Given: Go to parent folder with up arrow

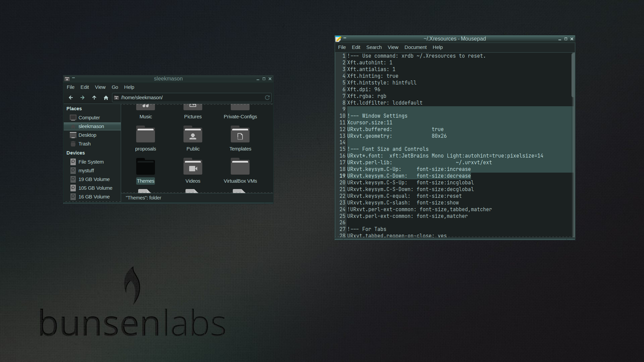Looking at the screenshot, I should point(94,98).
